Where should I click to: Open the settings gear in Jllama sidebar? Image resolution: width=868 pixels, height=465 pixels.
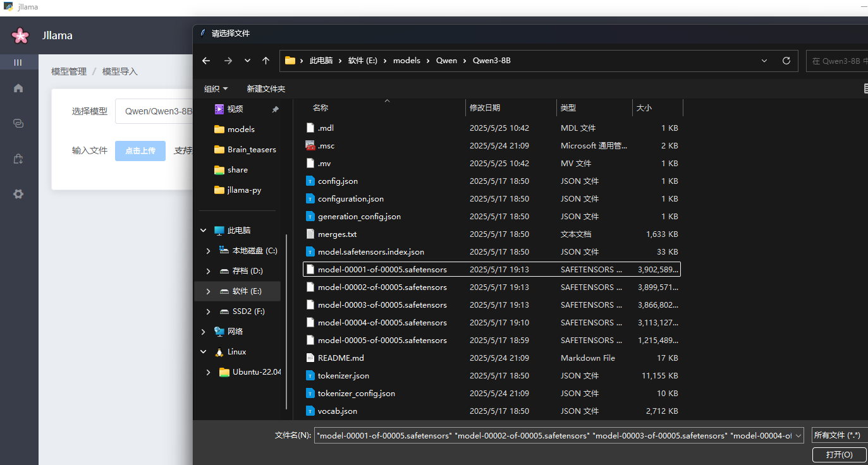click(x=18, y=194)
